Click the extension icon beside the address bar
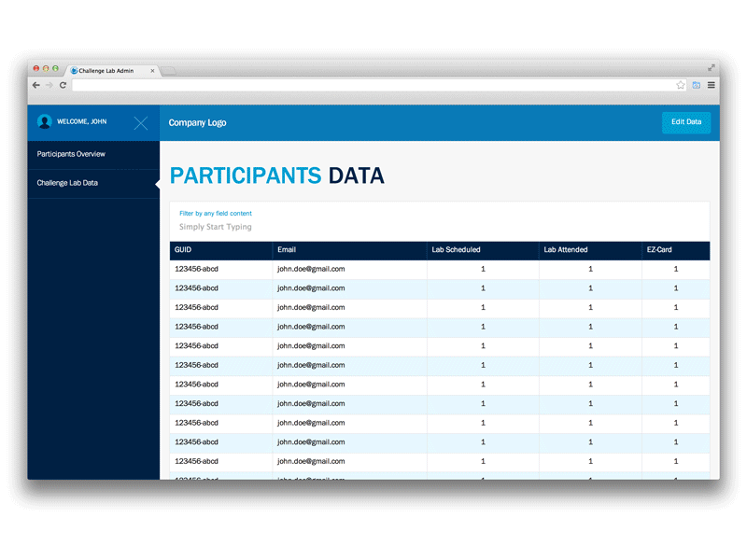 pos(696,84)
